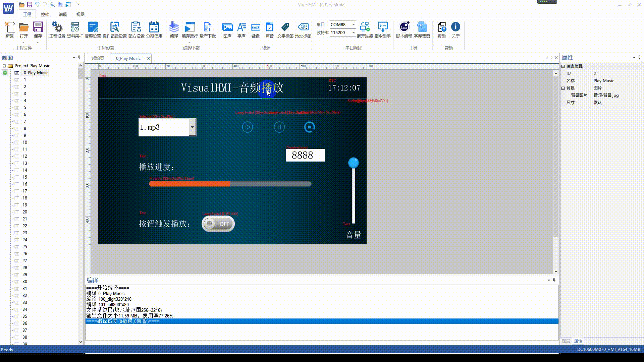Viewport: 644px width, 362px height.
Task: Click the 17:12:07 RTC clock on canvas
Action: tap(344, 88)
